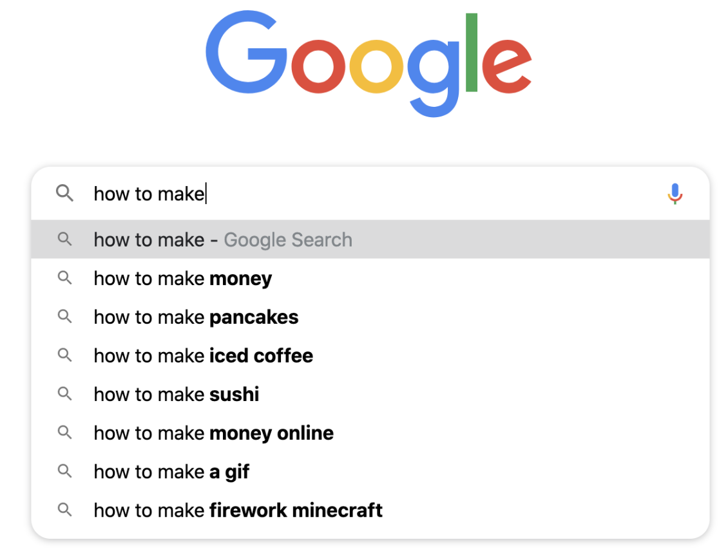Select "how to make - Google Search" suggestion
This screenshot has width=728, height=560.
[223, 240]
